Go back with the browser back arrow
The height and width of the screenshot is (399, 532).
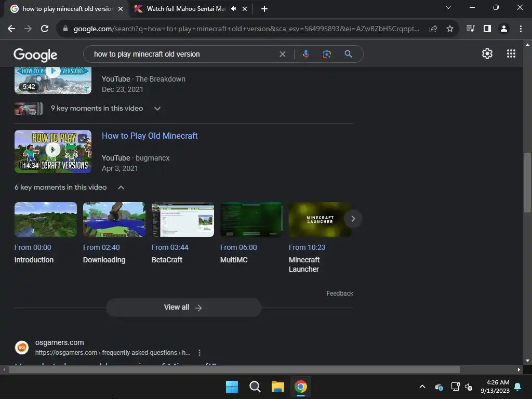tap(11, 29)
